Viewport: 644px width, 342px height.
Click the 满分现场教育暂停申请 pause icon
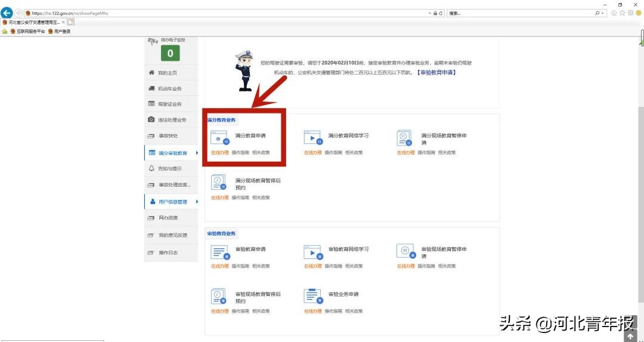coord(404,138)
